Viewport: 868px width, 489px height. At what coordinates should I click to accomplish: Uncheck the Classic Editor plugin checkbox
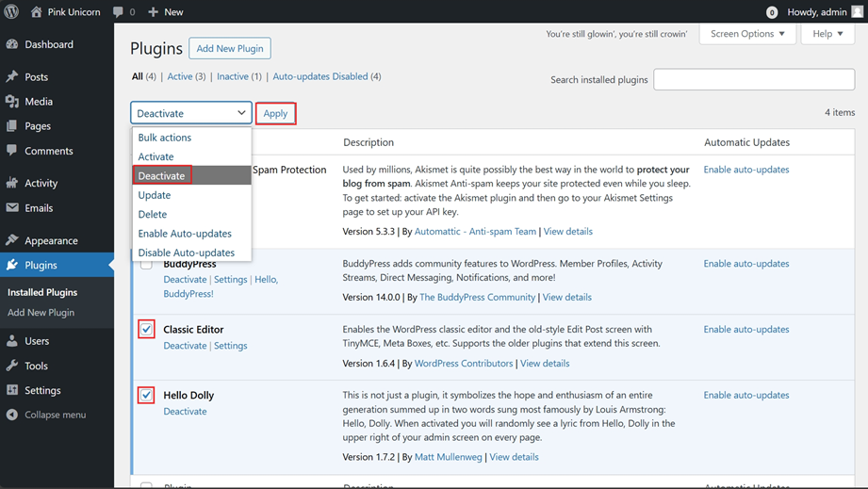coord(146,329)
